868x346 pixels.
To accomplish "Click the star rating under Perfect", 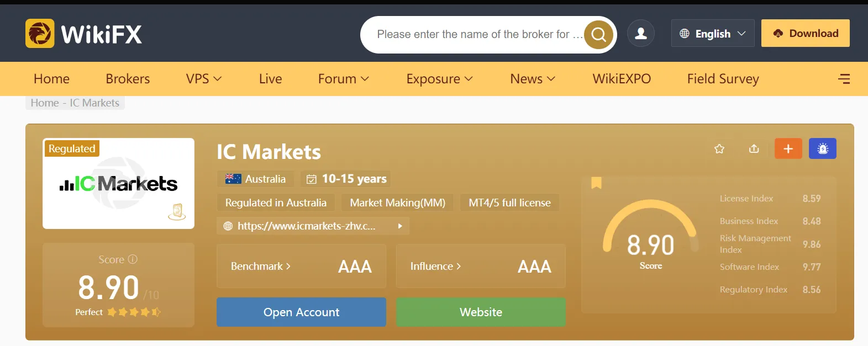I will tap(134, 312).
